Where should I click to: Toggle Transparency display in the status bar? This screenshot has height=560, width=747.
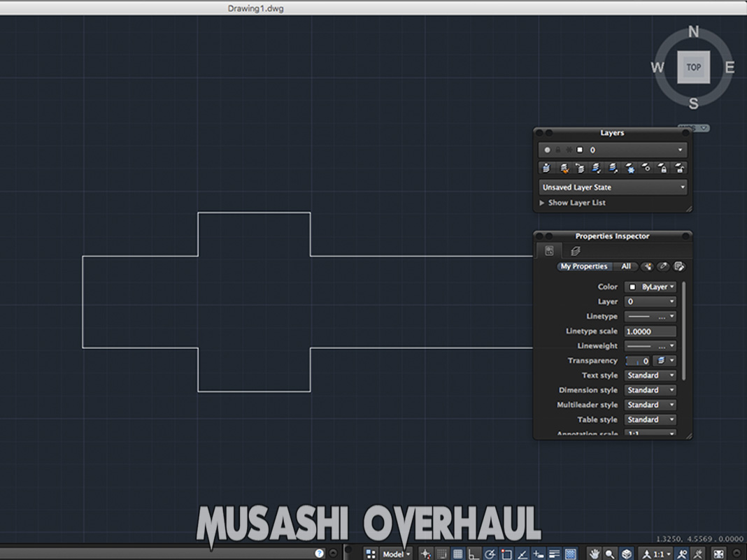(570, 554)
